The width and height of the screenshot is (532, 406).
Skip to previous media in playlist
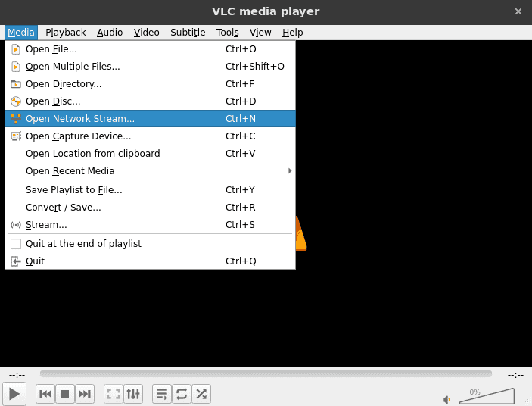pos(45,394)
